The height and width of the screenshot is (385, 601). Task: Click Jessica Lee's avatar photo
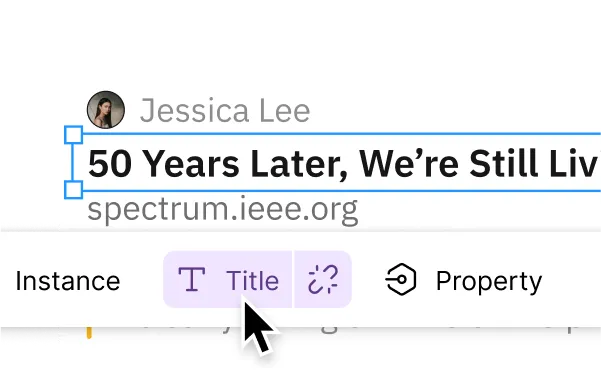coord(106,110)
